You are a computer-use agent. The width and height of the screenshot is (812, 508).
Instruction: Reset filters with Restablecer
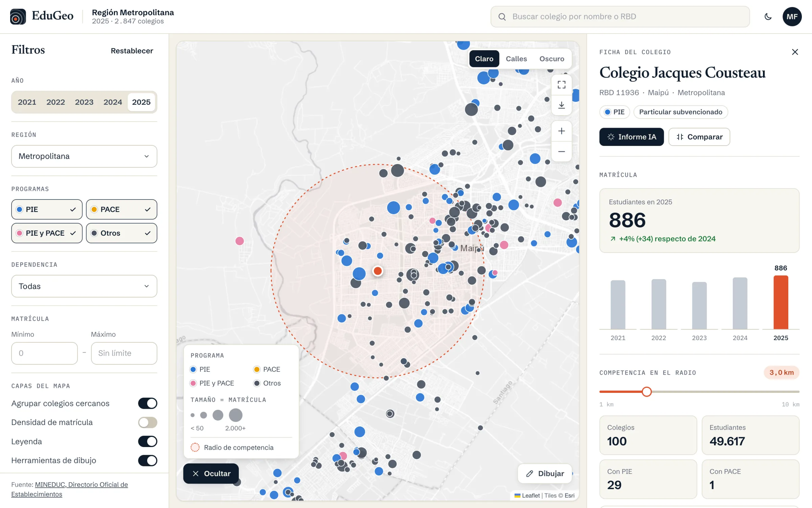[132, 51]
